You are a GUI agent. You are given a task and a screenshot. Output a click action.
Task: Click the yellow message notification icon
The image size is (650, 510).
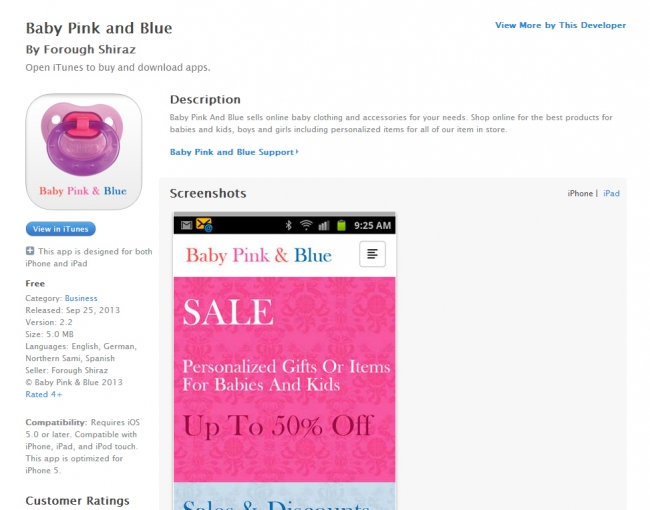pyautogui.click(x=204, y=225)
